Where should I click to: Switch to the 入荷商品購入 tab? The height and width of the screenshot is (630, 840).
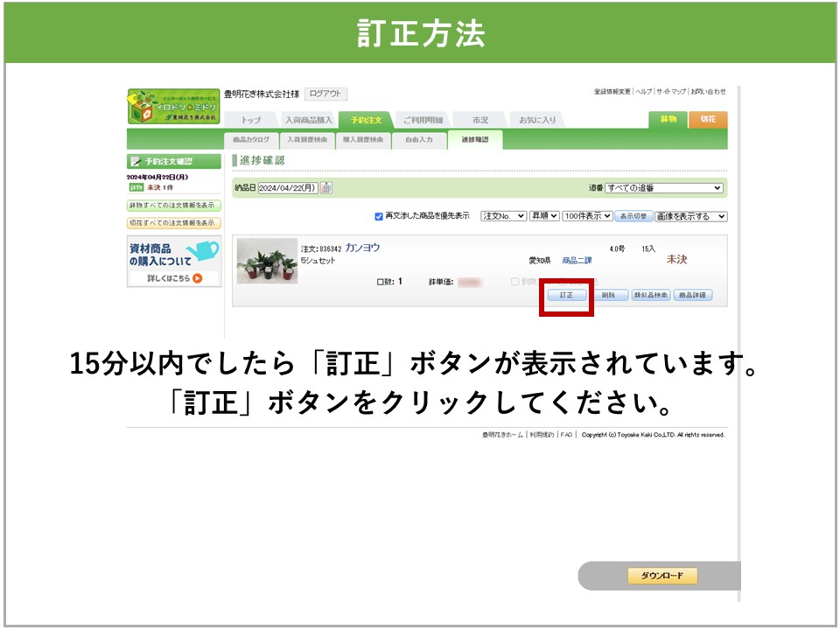click(x=308, y=120)
